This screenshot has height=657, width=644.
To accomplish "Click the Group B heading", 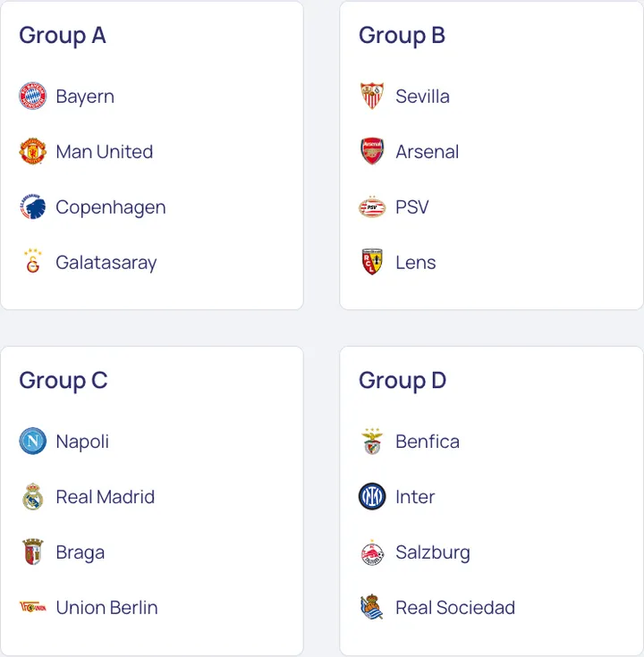I will coord(402,36).
